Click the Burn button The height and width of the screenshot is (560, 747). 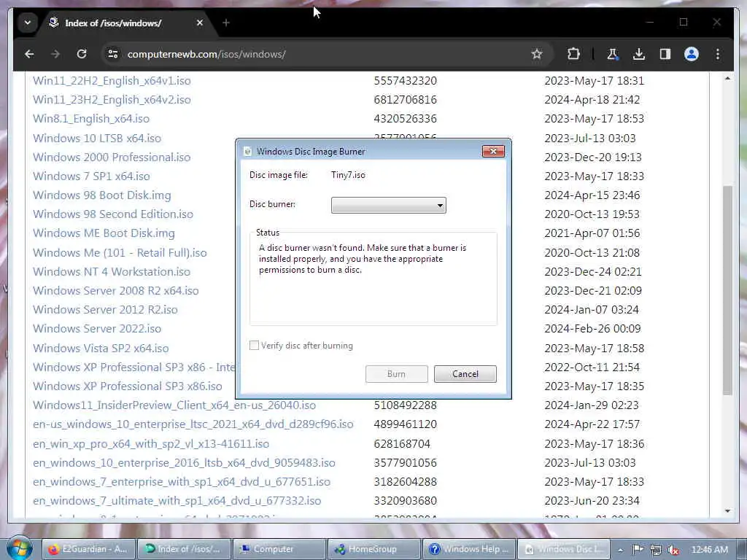[x=396, y=374]
